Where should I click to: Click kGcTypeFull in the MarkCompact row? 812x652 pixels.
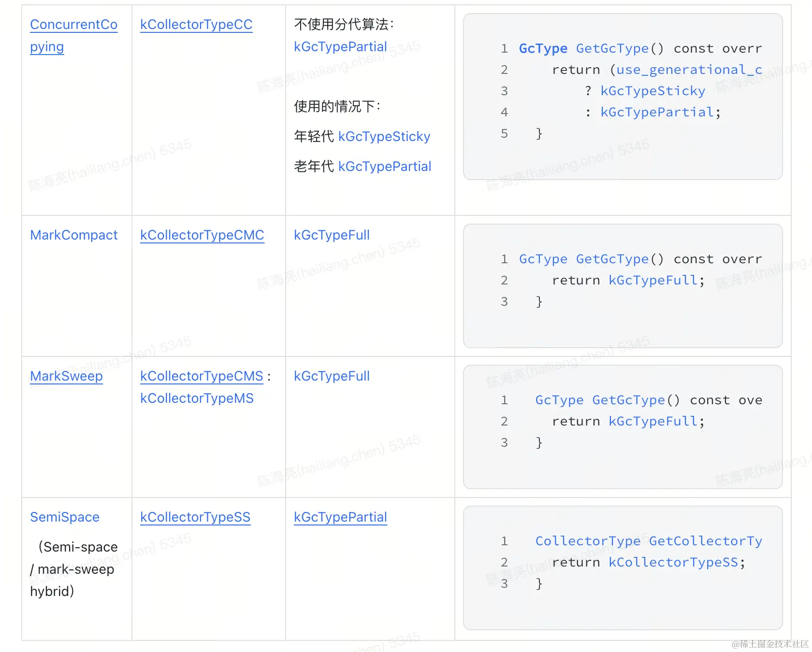point(332,235)
